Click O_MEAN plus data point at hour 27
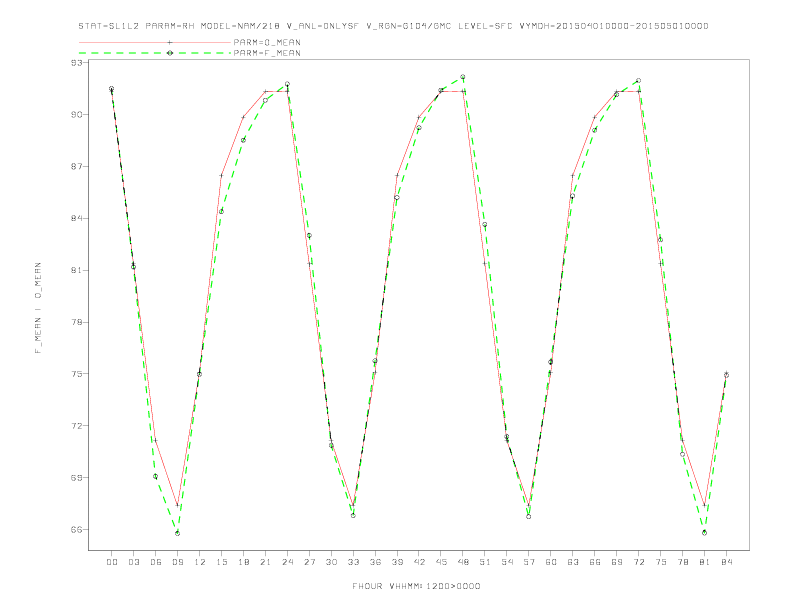The width and height of the screenshot is (792, 612). tap(309, 264)
